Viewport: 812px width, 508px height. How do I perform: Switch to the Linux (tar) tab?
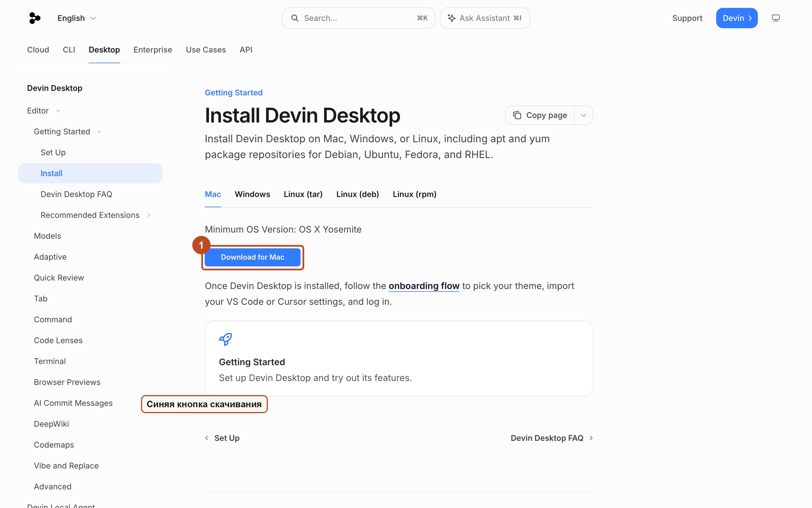(x=303, y=194)
